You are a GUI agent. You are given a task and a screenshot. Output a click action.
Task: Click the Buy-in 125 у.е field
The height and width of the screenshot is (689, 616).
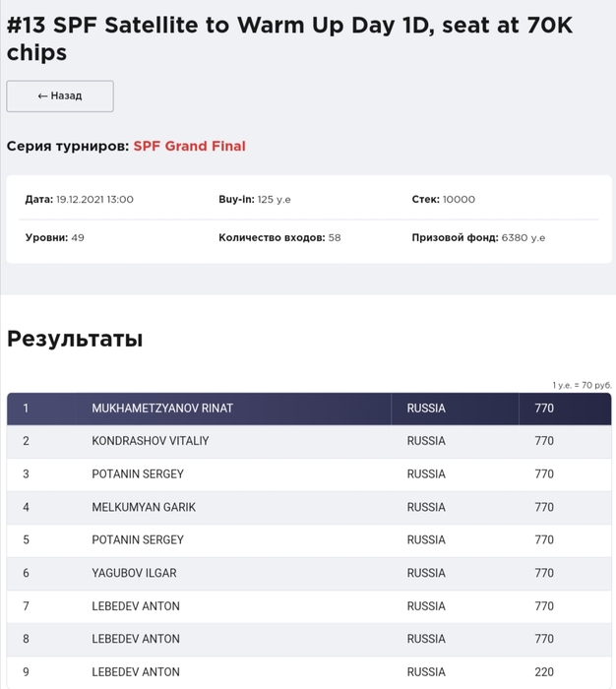coord(255,200)
